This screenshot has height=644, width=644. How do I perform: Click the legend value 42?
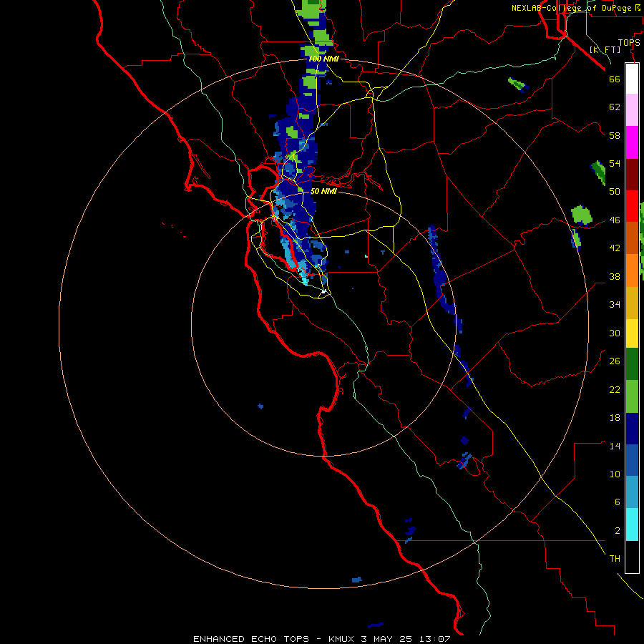(x=615, y=248)
